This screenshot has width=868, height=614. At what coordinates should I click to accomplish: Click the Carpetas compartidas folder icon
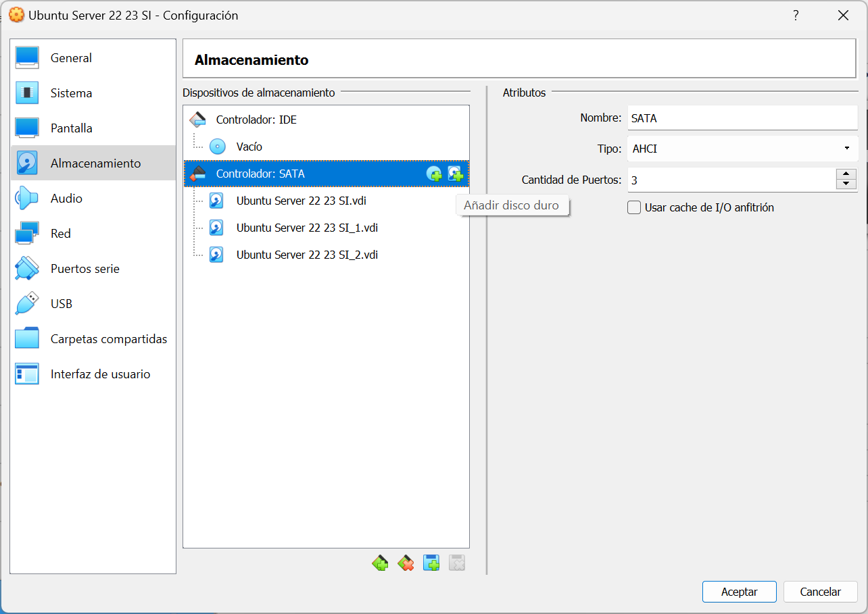click(x=27, y=339)
